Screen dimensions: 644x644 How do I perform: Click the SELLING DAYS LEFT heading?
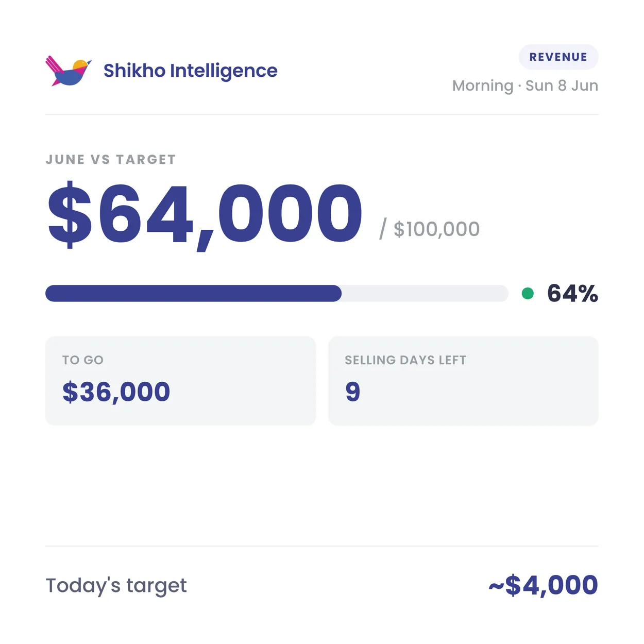[405, 360]
